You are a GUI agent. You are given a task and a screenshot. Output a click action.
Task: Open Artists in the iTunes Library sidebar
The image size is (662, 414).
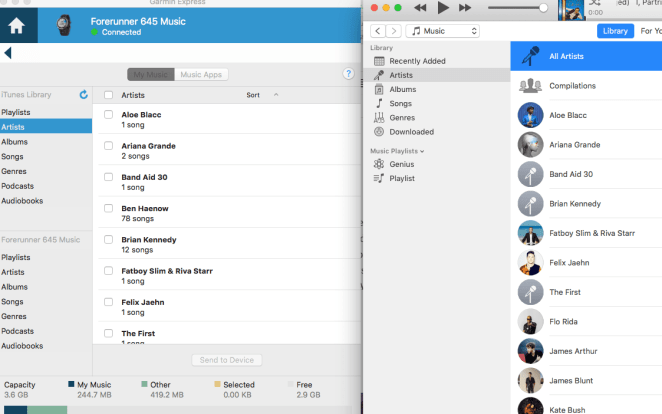pyautogui.click(x=437, y=75)
